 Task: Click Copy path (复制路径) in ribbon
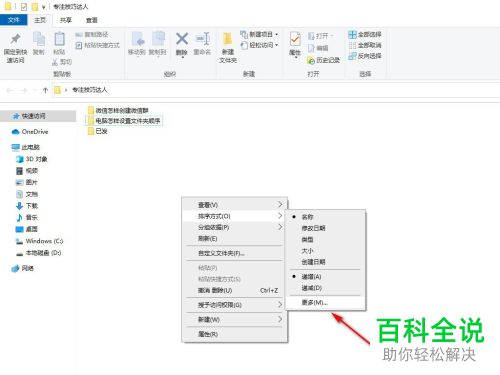coord(92,34)
